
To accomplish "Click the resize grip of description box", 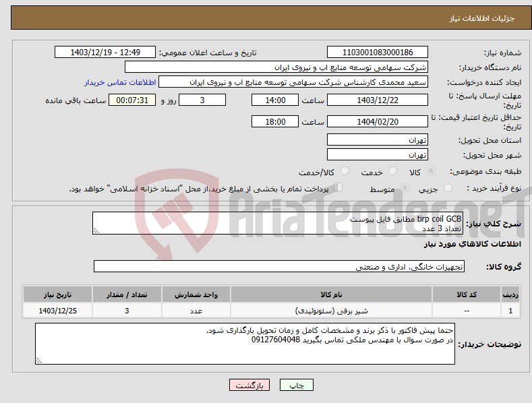I will tap(96, 230).
